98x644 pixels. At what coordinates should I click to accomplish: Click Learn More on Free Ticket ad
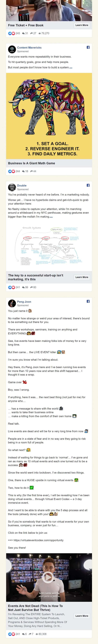(82, 25)
